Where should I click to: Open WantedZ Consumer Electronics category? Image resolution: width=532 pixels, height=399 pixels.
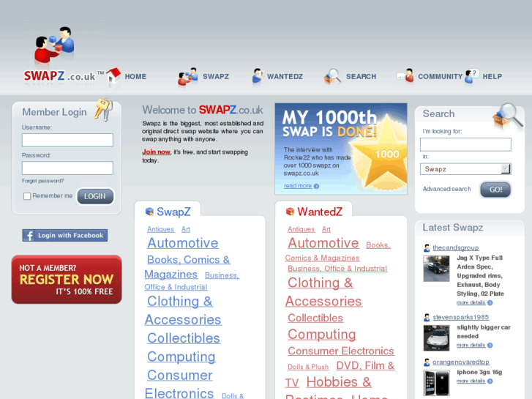point(341,351)
